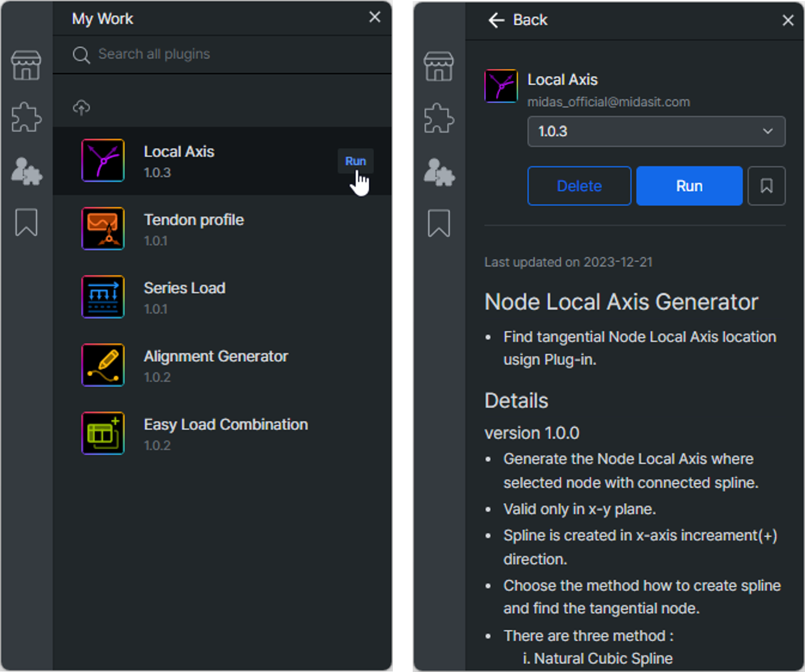Click the blue Run button in the detail panel

click(689, 186)
